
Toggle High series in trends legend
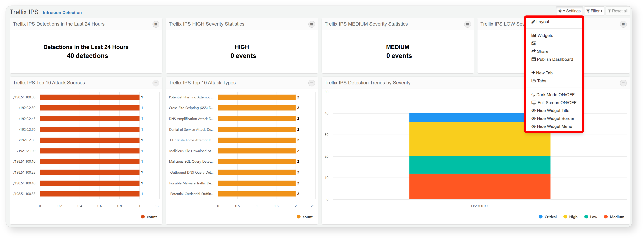pos(570,217)
